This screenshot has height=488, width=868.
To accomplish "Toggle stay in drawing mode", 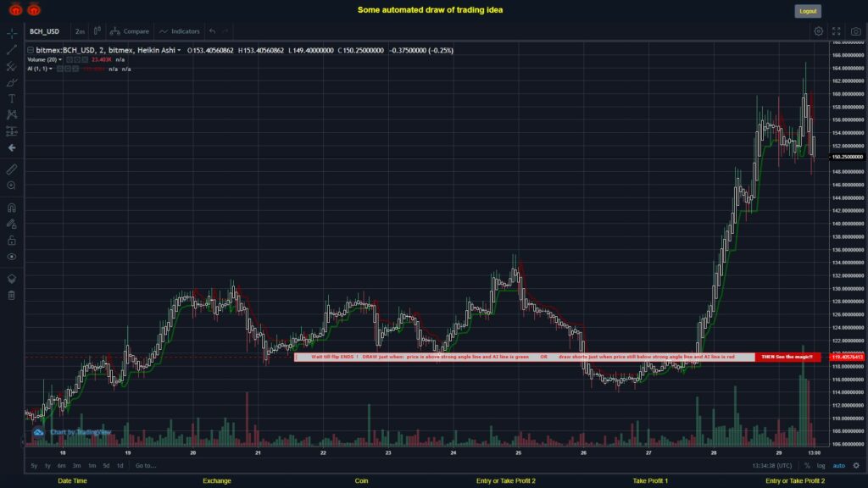I will (x=12, y=224).
